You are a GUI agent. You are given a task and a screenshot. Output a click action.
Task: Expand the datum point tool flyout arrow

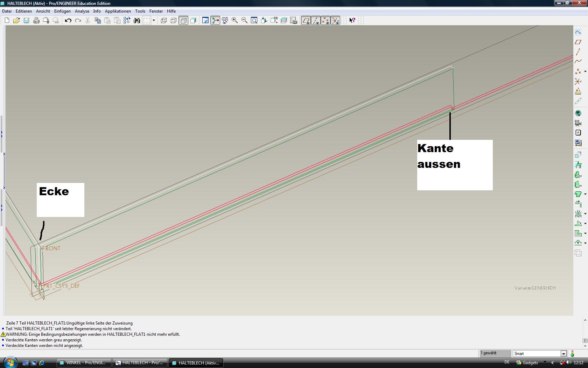point(585,71)
